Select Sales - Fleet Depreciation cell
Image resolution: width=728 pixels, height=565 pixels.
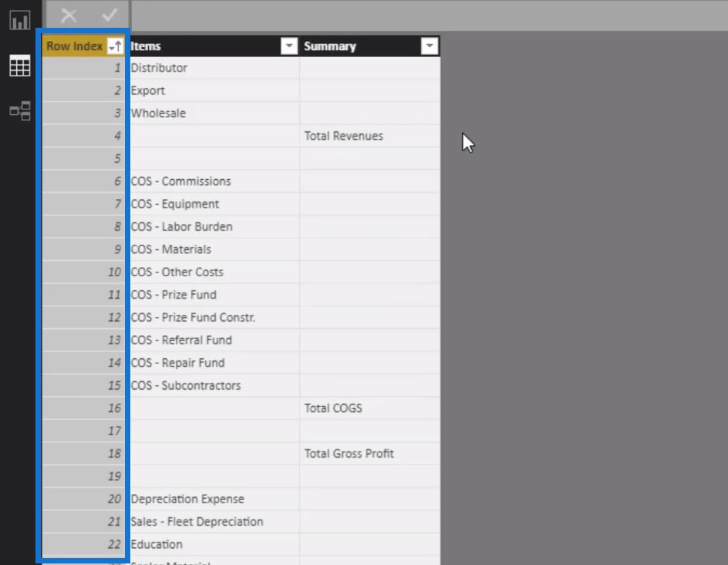pos(214,522)
